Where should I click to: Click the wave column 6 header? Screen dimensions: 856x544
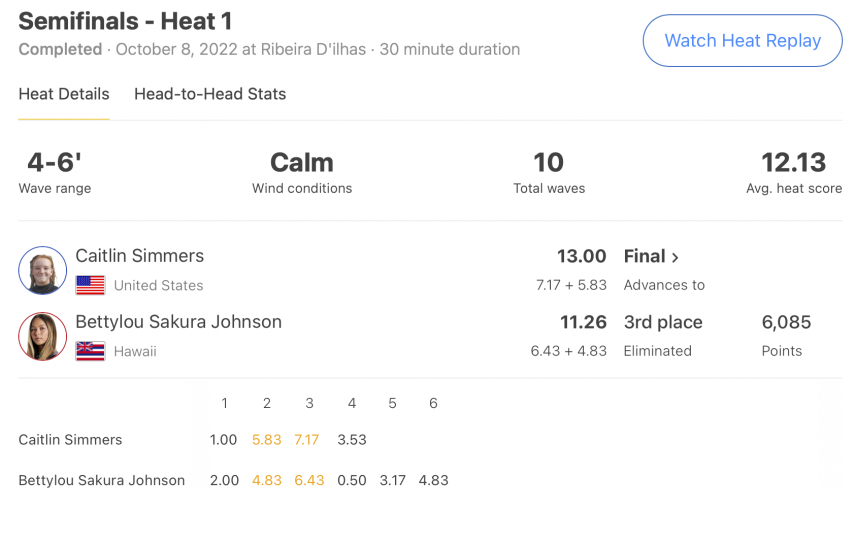433,403
